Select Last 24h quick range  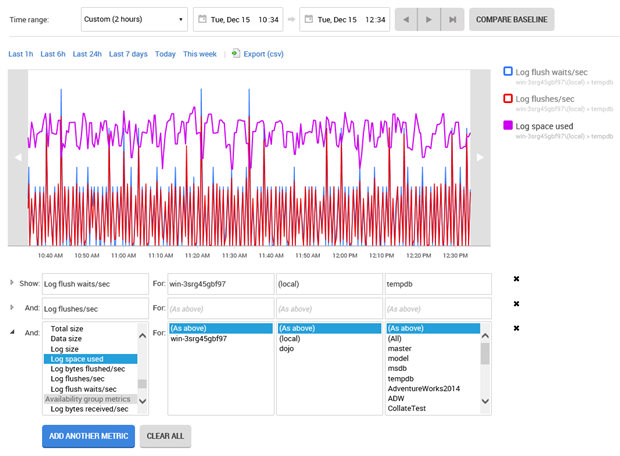pyautogui.click(x=86, y=54)
